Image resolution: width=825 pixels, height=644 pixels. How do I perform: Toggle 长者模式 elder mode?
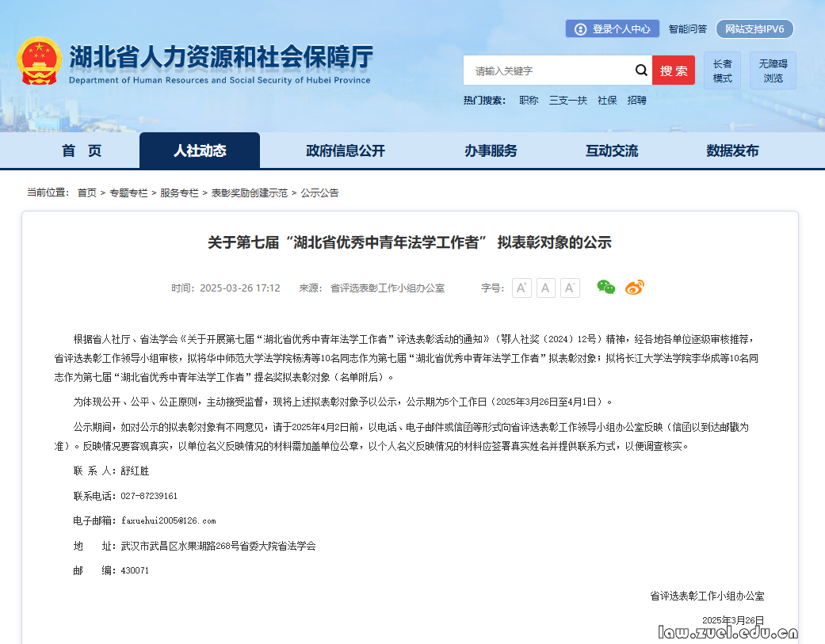[x=722, y=70]
